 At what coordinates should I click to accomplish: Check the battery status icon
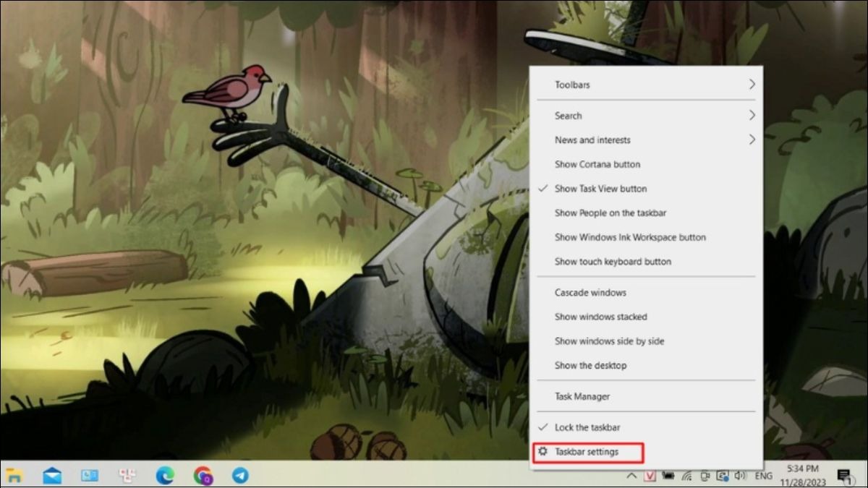point(668,476)
